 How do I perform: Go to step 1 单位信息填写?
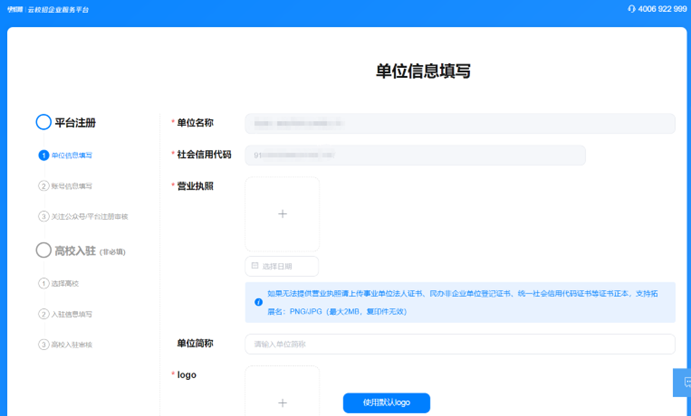[x=71, y=156]
